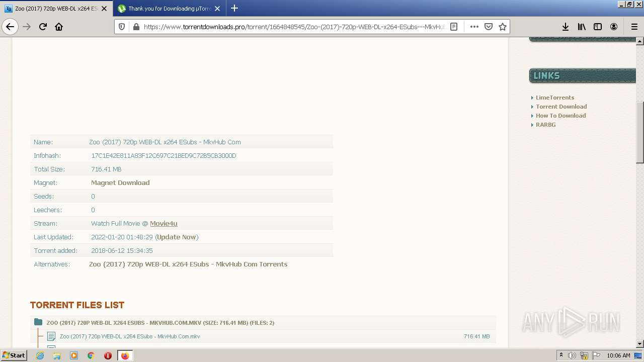
Task: Launch Internet Explorer from the taskbar
Action: click(x=40, y=355)
